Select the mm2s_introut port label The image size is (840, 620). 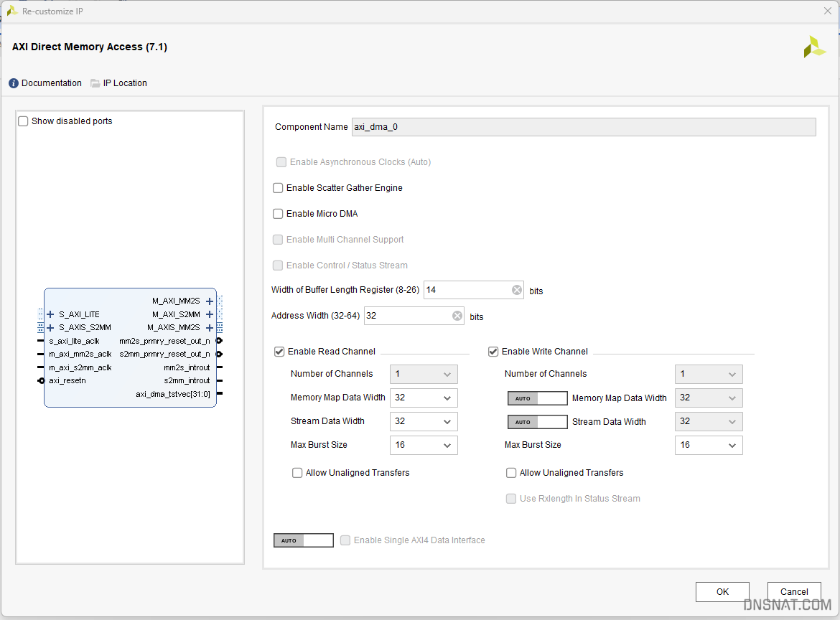(x=187, y=368)
